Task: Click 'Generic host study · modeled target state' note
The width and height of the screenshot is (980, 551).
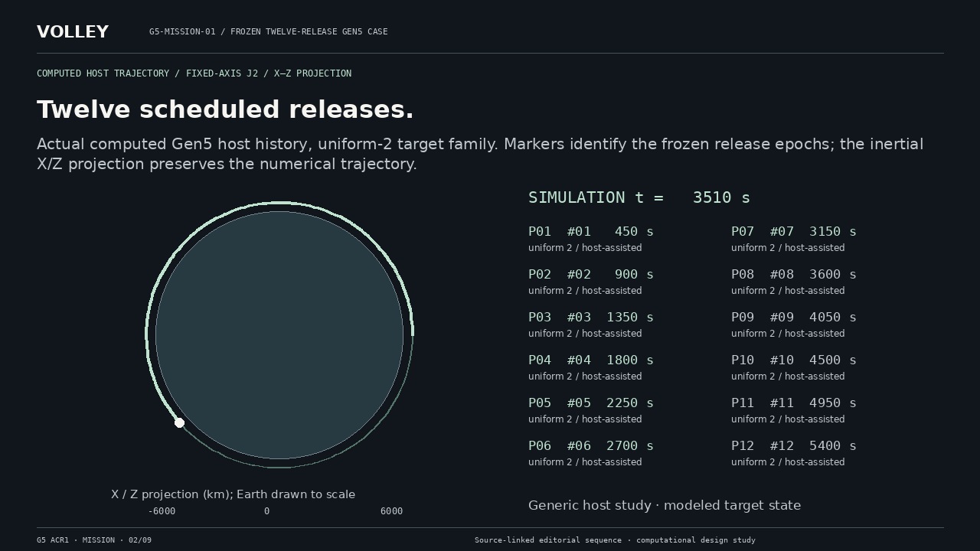Action: point(665,505)
